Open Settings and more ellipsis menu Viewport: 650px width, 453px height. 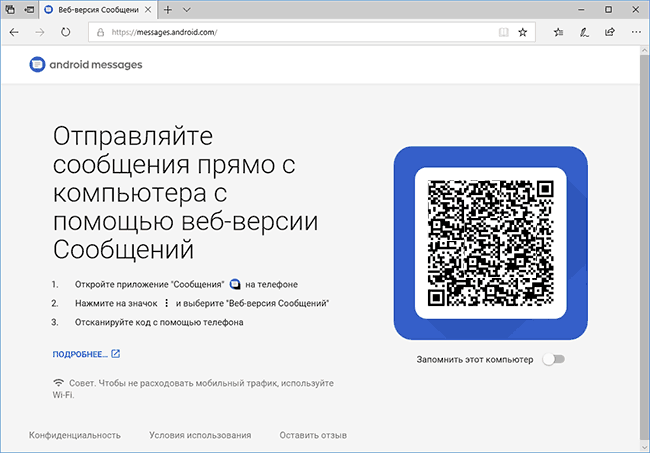(x=636, y=32)
